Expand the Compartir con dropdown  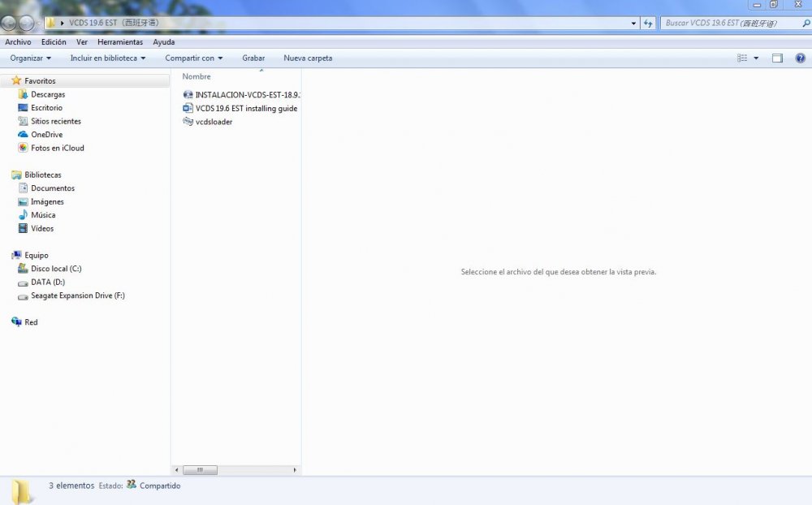coord(194,58)
